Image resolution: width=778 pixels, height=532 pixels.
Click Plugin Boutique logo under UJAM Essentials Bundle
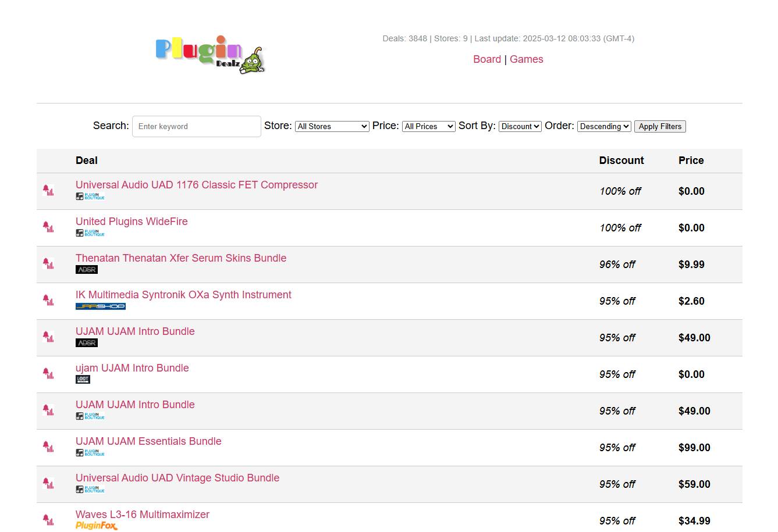(90, 453)
